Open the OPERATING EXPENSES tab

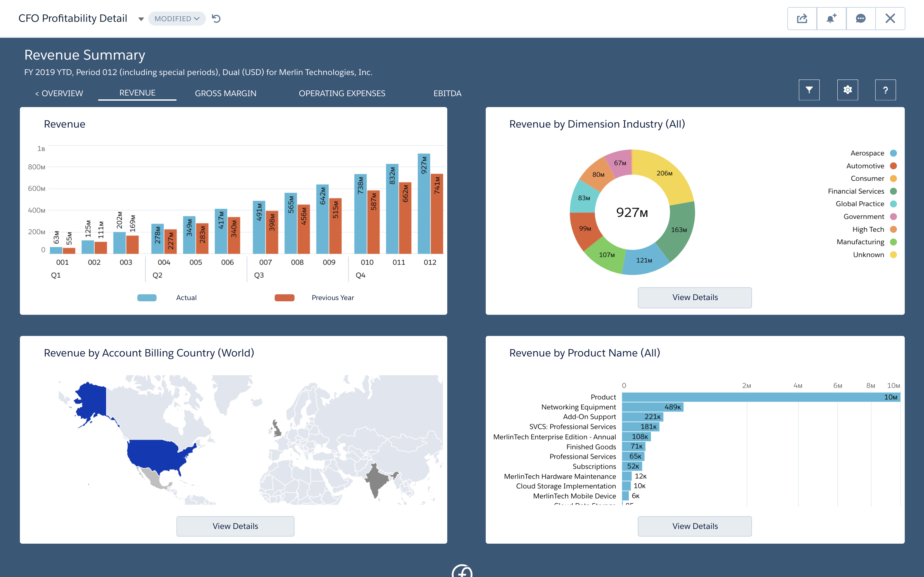coord(342,94)
